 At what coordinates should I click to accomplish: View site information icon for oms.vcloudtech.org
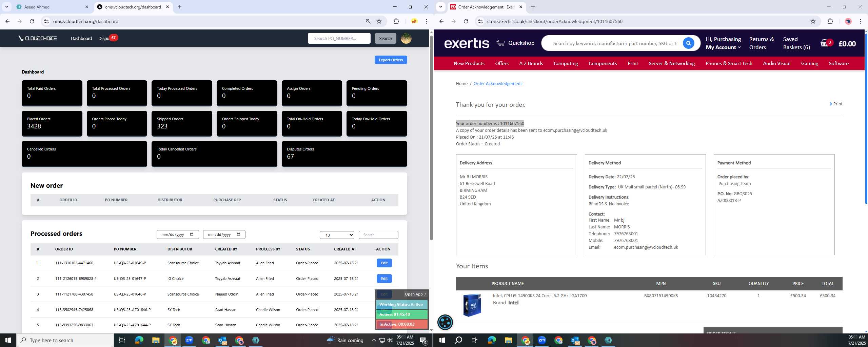click(x=46, y=21)
